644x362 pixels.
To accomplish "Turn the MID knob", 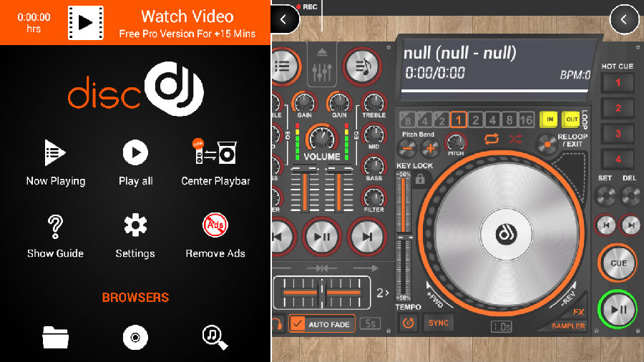I will pos(374,134).
